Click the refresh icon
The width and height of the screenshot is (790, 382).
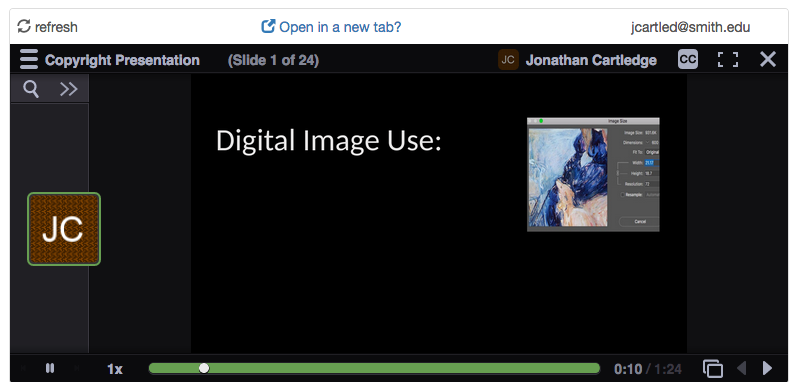(24, 26)
